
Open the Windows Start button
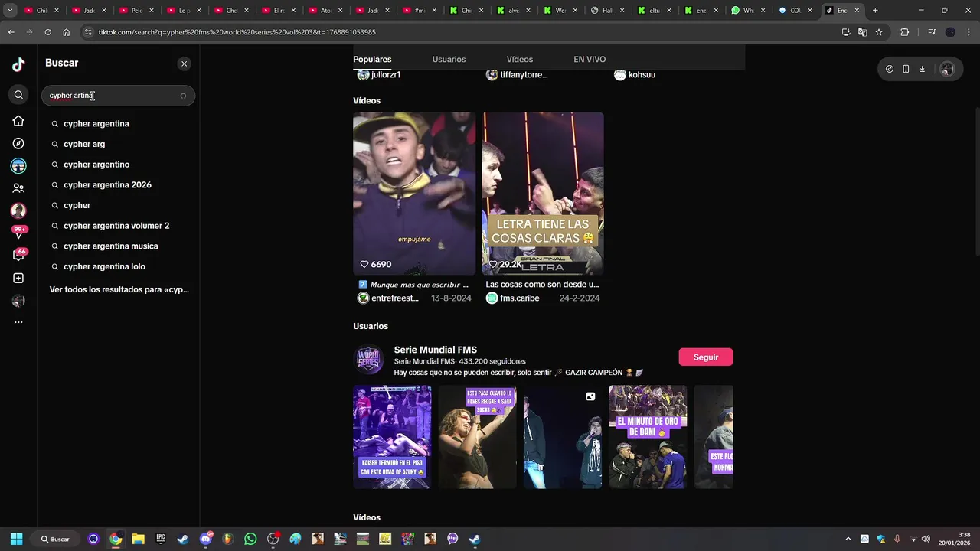tap(16, 539)
